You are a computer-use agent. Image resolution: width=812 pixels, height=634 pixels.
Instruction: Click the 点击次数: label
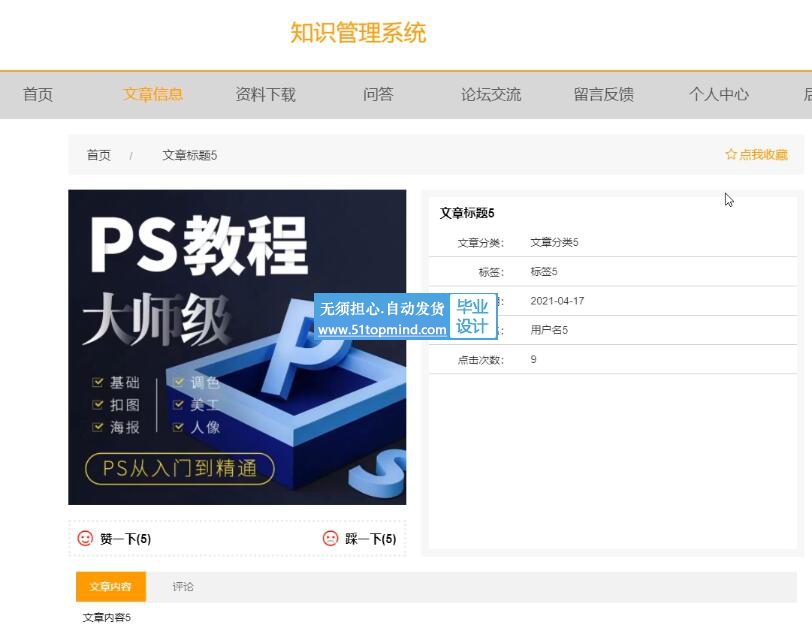(x=481, y=359)
